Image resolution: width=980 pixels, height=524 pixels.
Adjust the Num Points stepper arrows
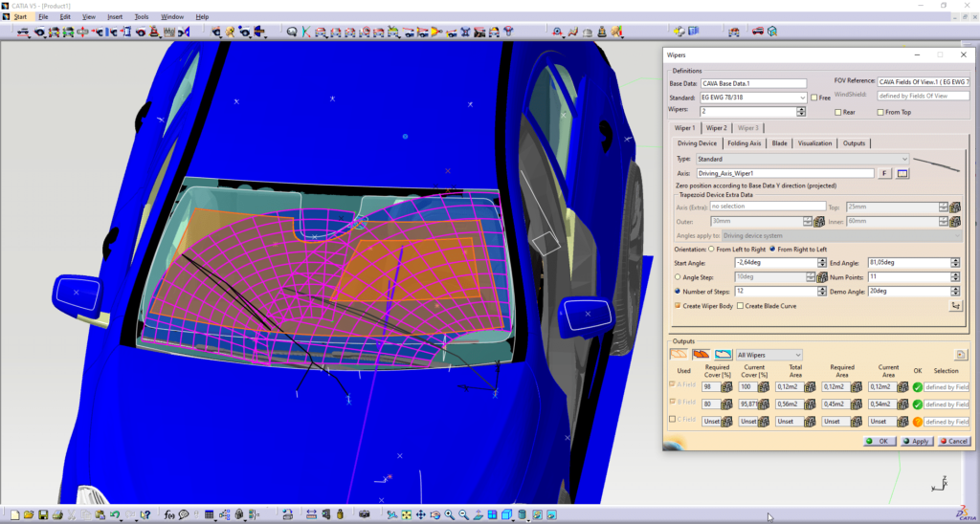point(955,277)
